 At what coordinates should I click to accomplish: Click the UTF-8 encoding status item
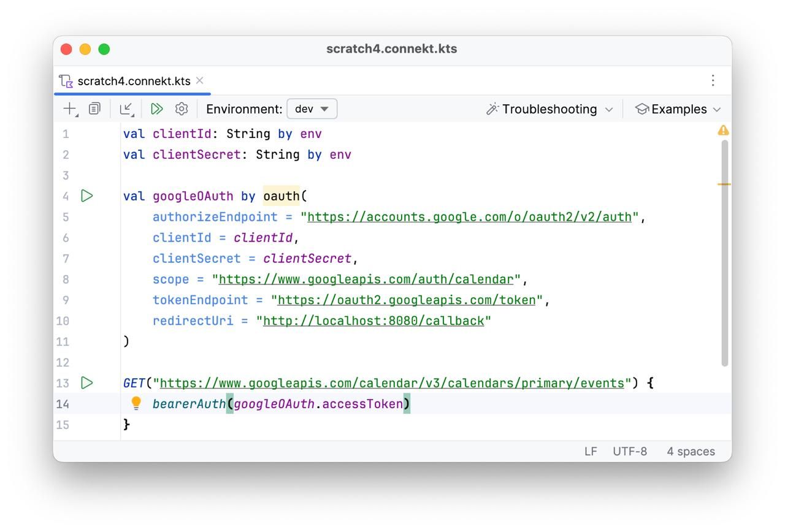pyautogui.click(x=630, y=452)
